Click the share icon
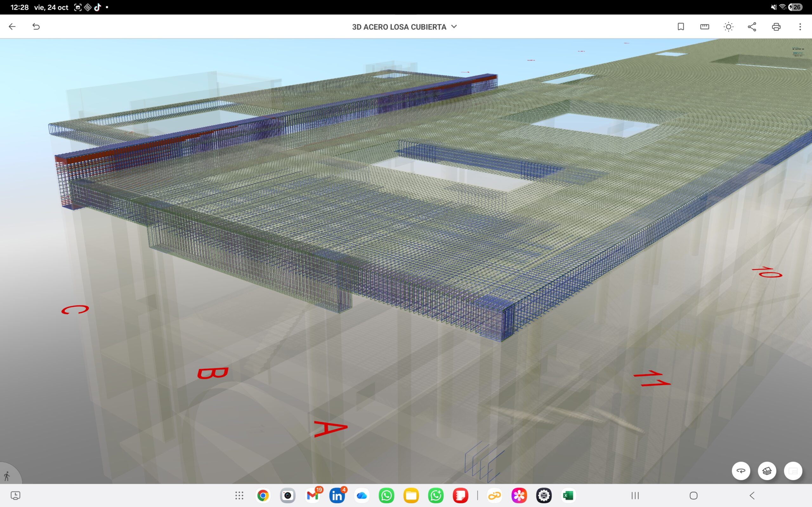Screen dimensions: 812x507 point(752,27)
